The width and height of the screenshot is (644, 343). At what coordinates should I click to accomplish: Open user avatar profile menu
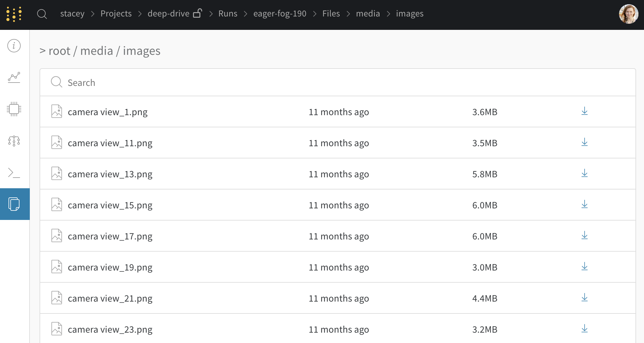point(628,14)
